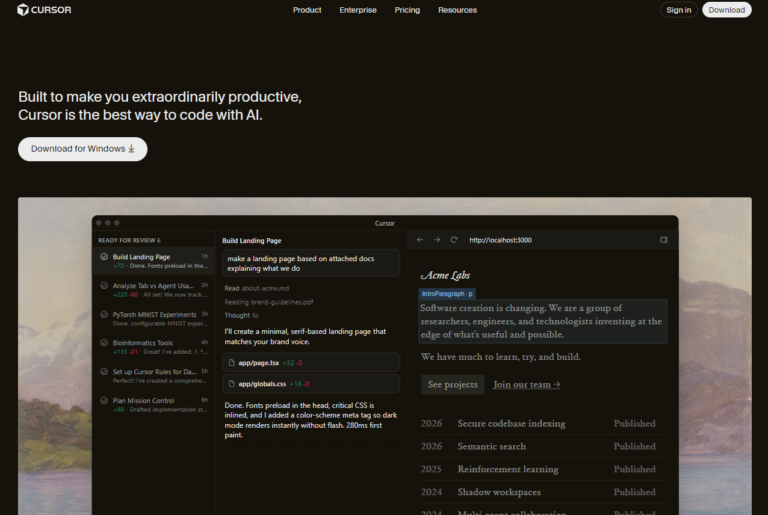
Task: Go to Pricing page
Action: tap(408, 10)
